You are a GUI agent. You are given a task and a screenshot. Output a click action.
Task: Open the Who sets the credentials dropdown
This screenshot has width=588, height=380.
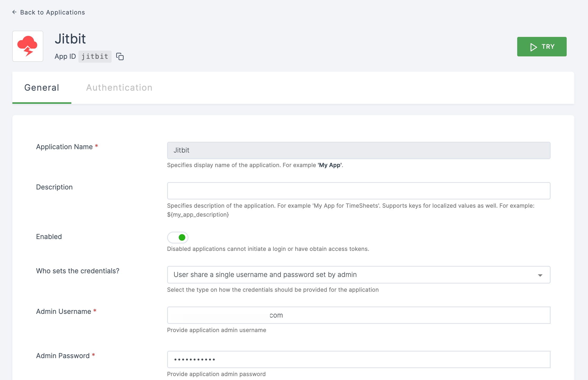click(359, 275)
